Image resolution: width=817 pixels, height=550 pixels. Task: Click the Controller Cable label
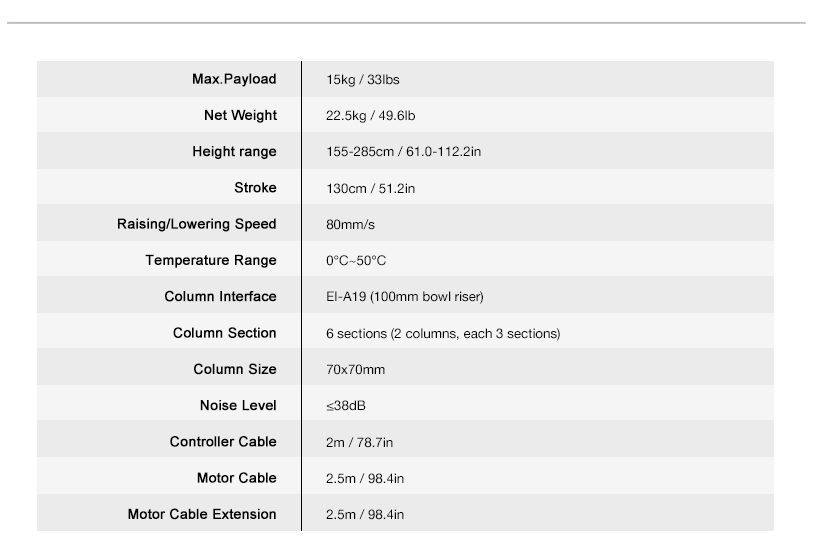tap(223, 442)
